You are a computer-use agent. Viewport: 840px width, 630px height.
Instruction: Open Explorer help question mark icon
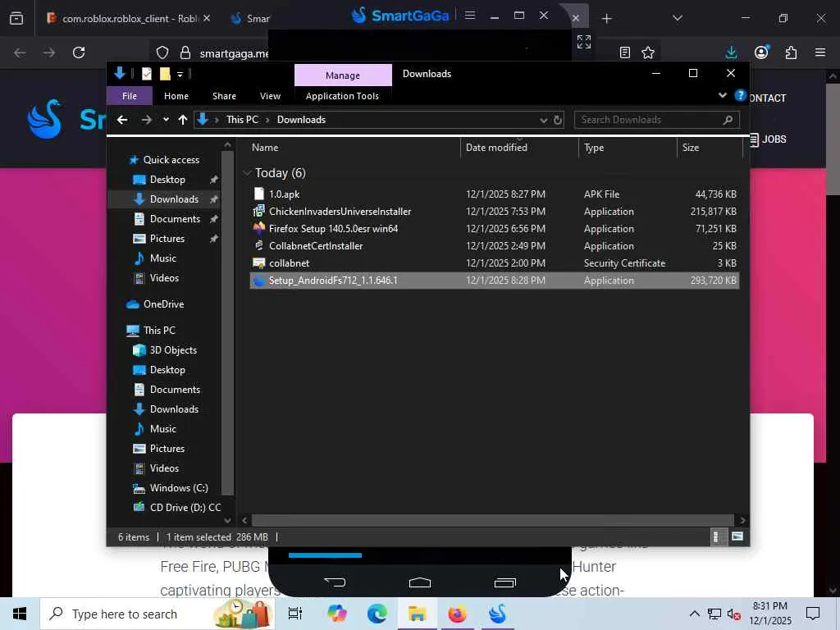tap(741, 95)
